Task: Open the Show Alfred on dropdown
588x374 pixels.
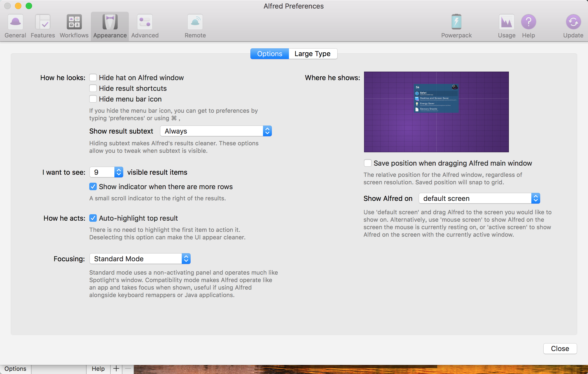Action: coord(479,198)
